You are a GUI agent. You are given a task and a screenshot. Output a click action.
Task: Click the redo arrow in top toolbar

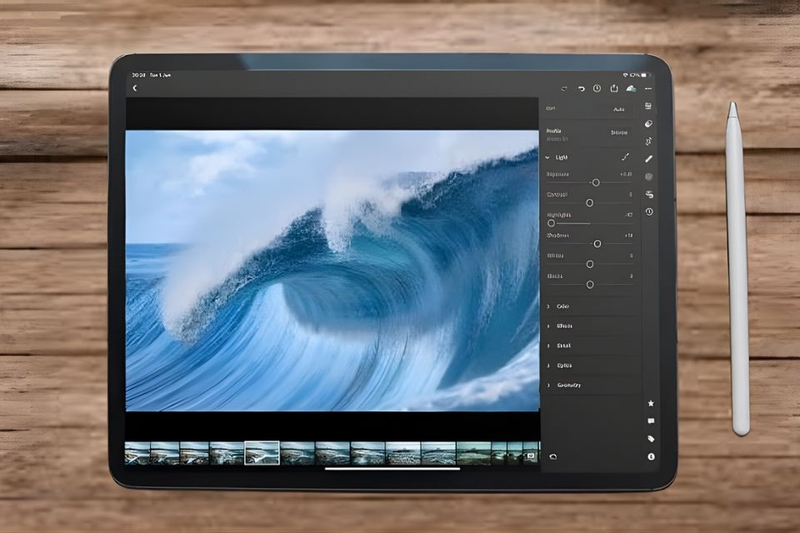pos(564,89)
